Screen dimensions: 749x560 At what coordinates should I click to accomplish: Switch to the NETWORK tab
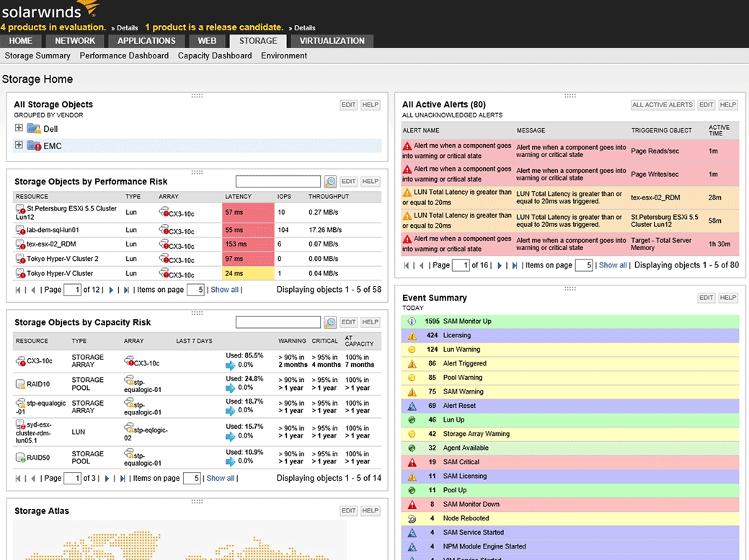pos(75,41)
